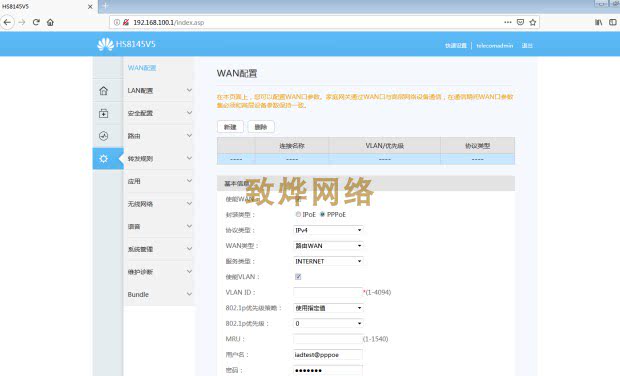This screenshot has height=376, width=620.
Task: Select the PPPoE radio button
Action: click(322, 214)
